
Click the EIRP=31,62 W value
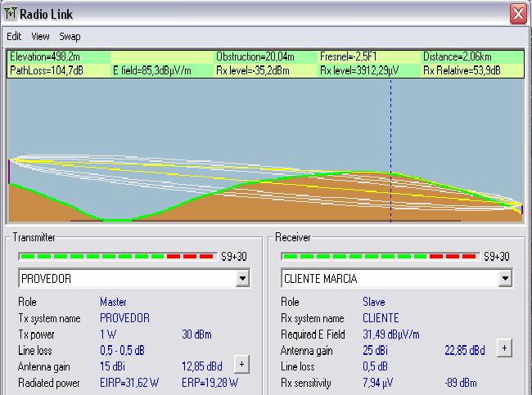(x=129, y=383)
